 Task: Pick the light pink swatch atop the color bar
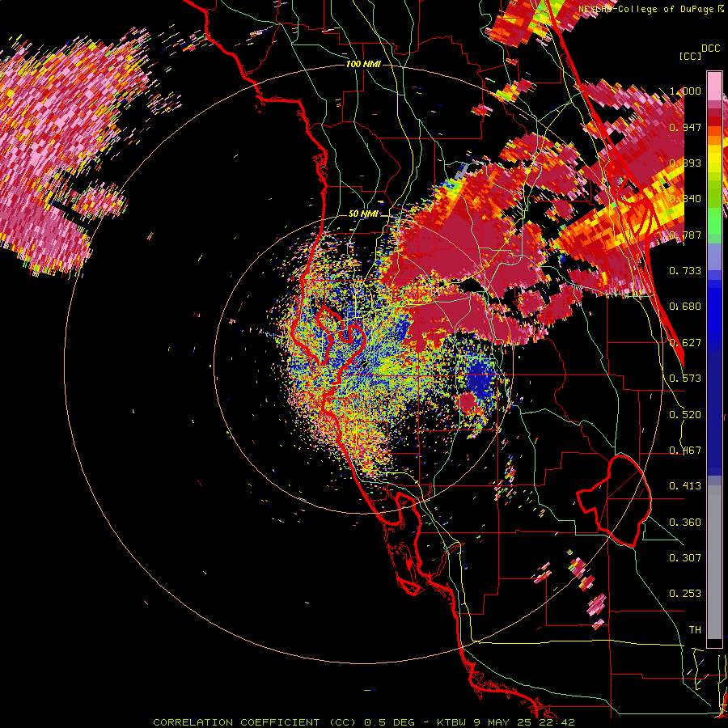pos(714,87)
